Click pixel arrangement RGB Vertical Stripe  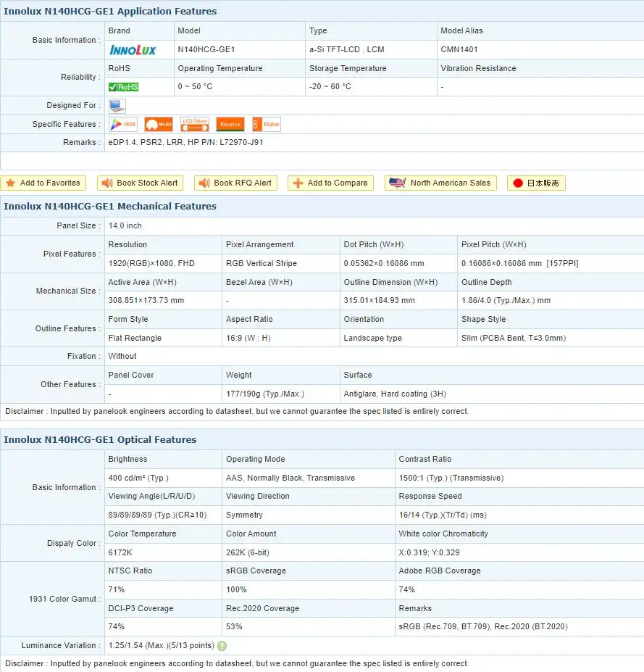[x=262, y=264]
